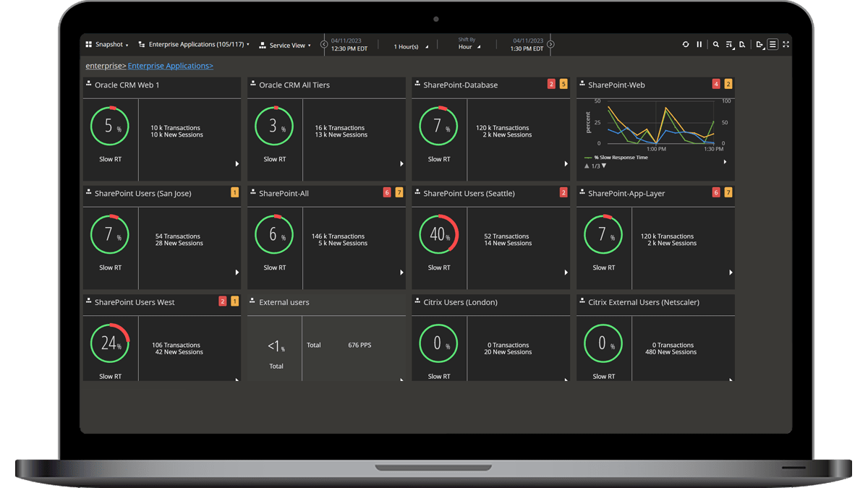The height and width of the screenshot is (488, 868).
Task: Click yellow alert badge 2 on SharePoint-Web
Action: click(x=728, y=85)
